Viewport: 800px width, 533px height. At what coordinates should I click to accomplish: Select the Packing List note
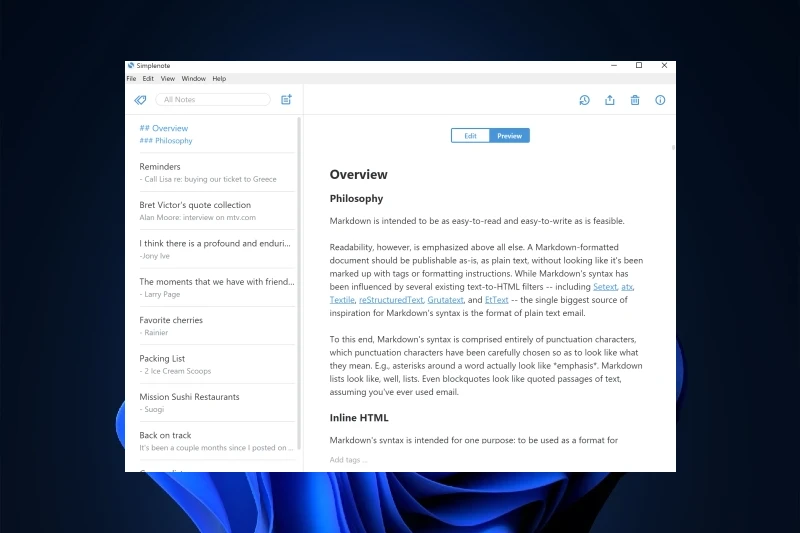pyautogui.click(x=217, y=364)
